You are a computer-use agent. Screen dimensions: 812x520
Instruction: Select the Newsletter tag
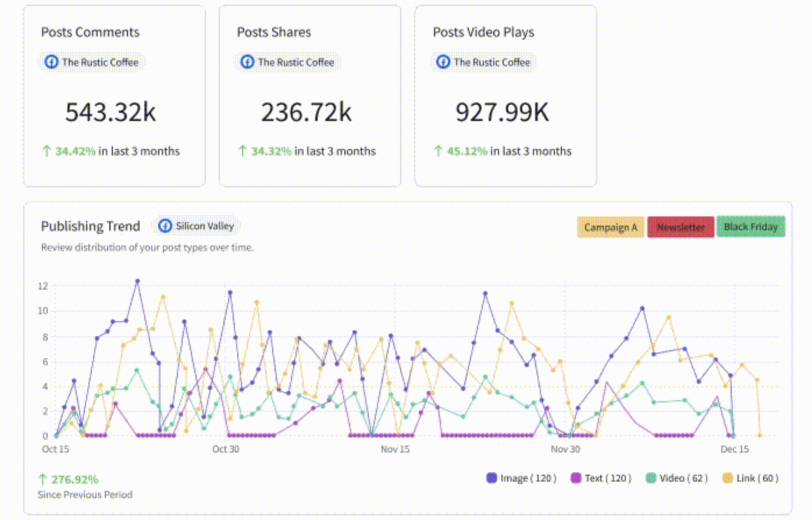[x=681, y=227]
